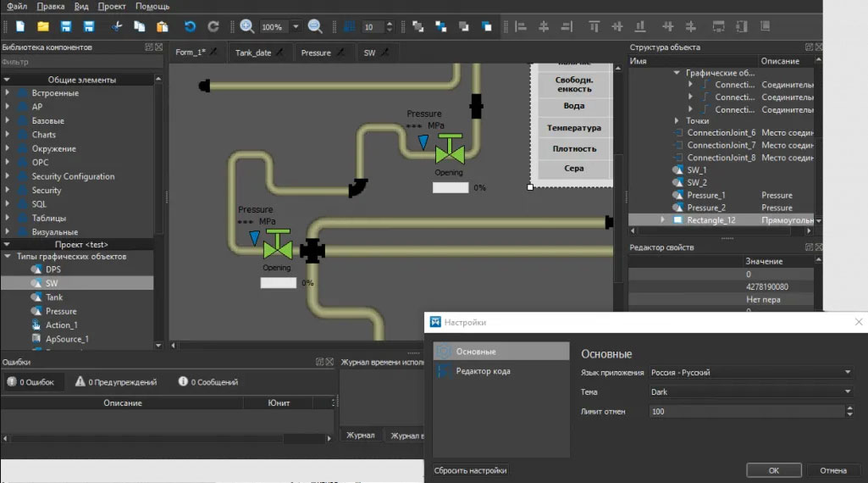Open the Проект menu
The width and height of the screenshot is (868, 483).
click(x=112, y=6)
